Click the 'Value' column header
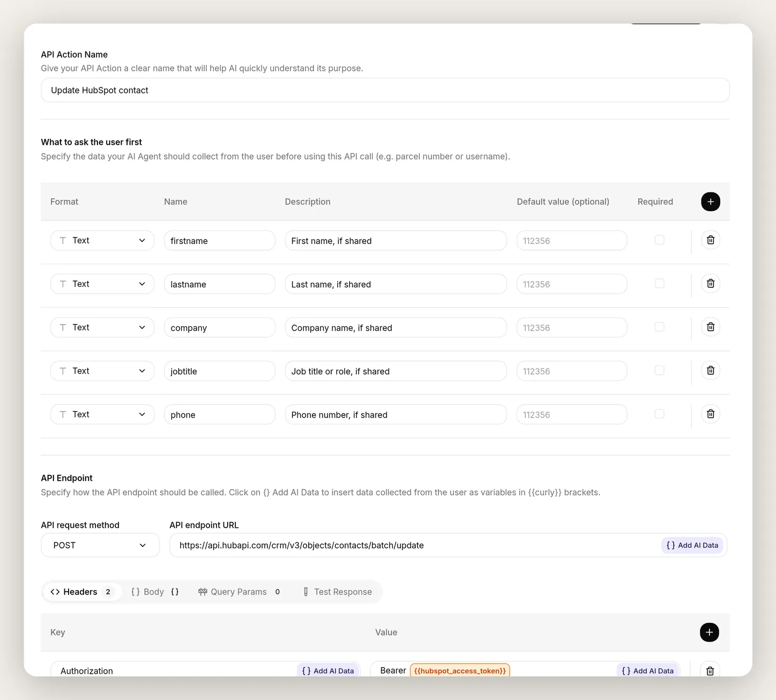The width and height of the screenshot is (776, 700). point(386,632)
